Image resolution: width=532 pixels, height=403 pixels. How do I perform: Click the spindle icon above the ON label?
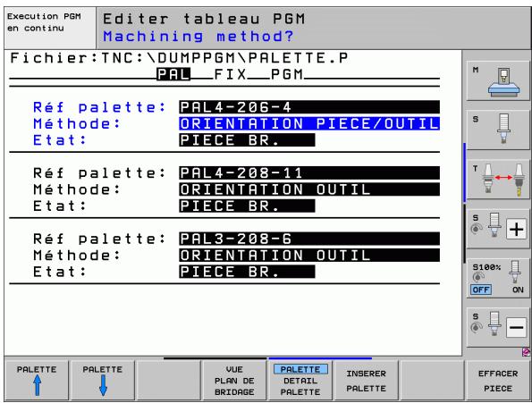515,273
